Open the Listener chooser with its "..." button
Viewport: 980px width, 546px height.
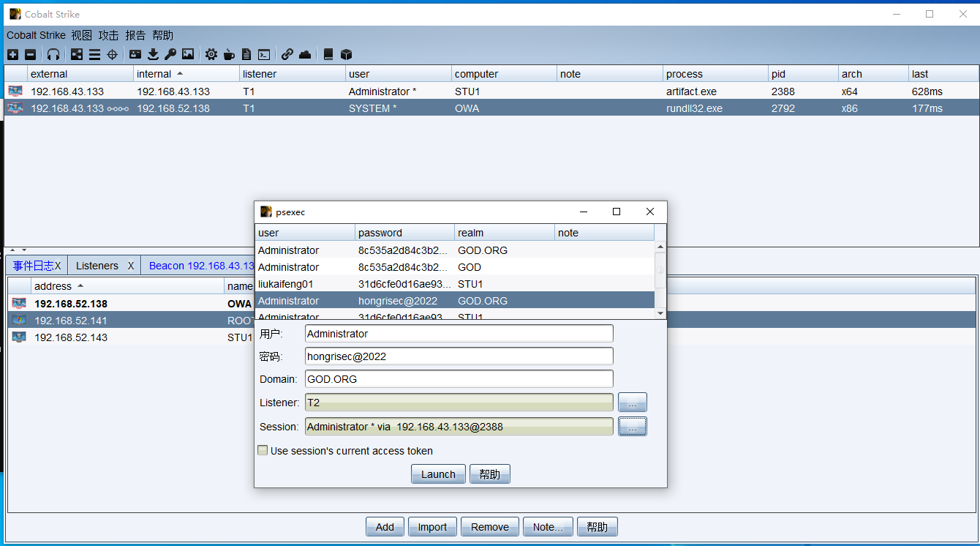(x=633, y=403)
